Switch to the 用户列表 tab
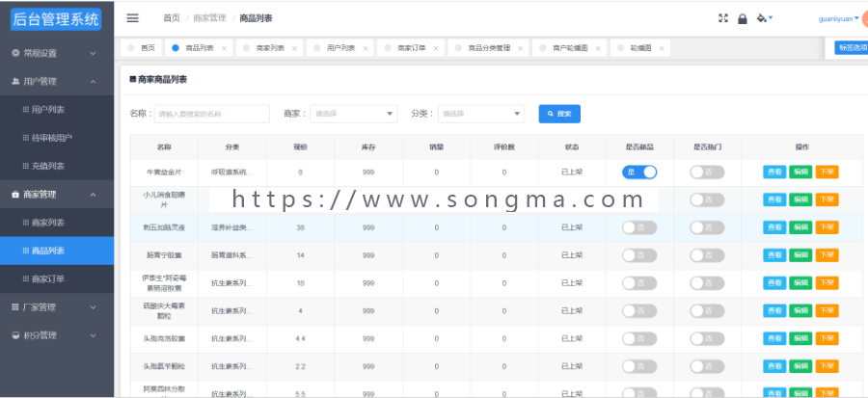868x398 pixels. click(x=341, y=48)
